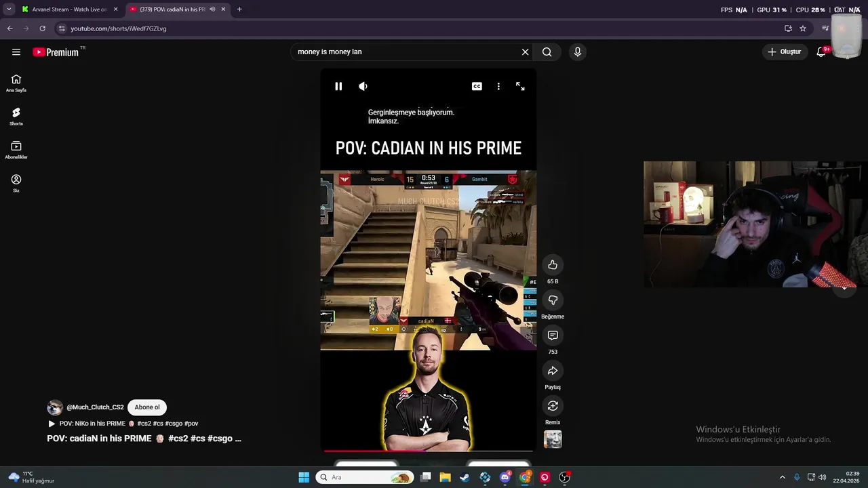Image resolution: width=868 pixels, height=488 pixels.
Task: View site information icon in address bar
Action: [62, 28]
